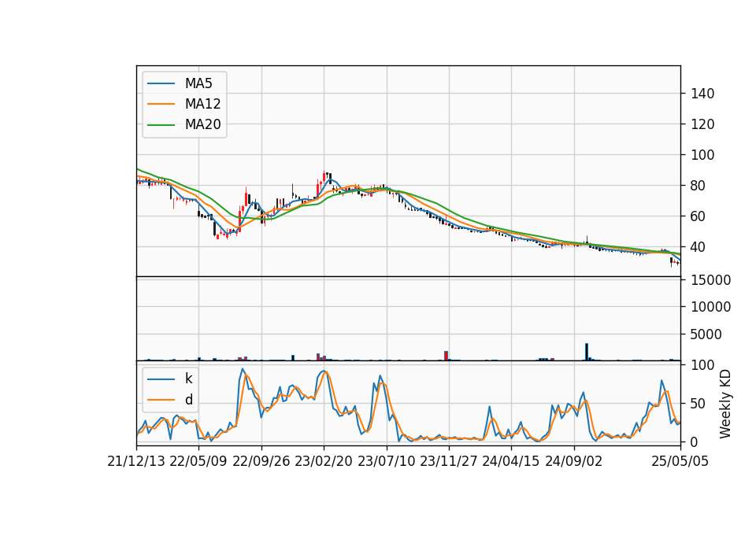
Task: Click the orange d legend line sample
Action: point(161,400)
